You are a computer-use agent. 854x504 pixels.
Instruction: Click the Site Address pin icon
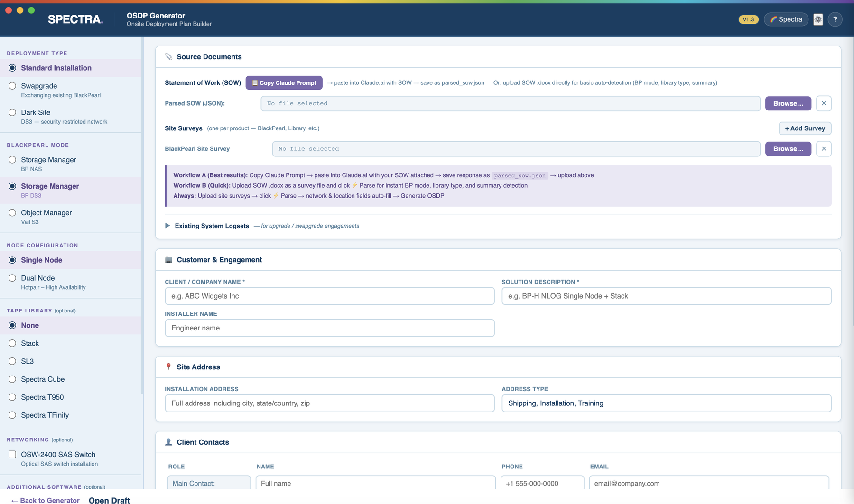pyautogui.click(x=168, y=367)
